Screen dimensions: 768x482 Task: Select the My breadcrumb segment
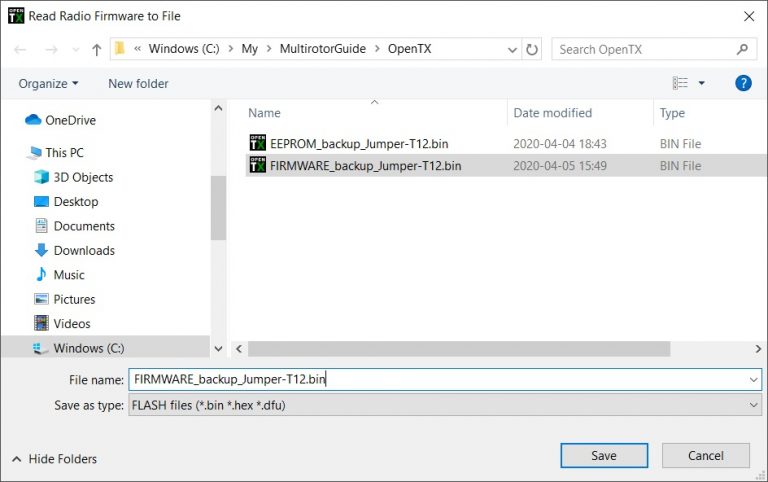click(249, 49)
